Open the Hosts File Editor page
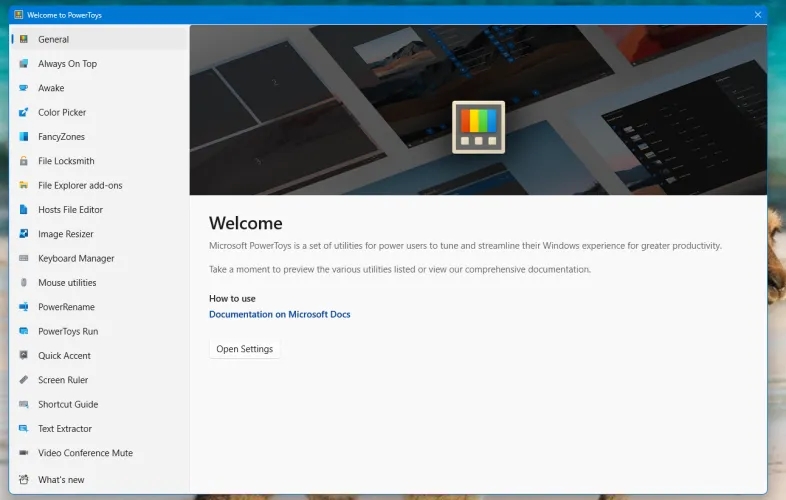 tap(70, 210)
